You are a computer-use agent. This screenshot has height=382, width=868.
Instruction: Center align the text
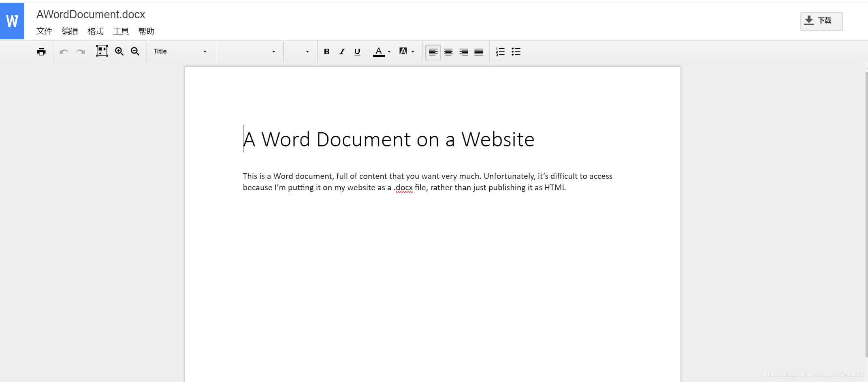tap(448, 52)
